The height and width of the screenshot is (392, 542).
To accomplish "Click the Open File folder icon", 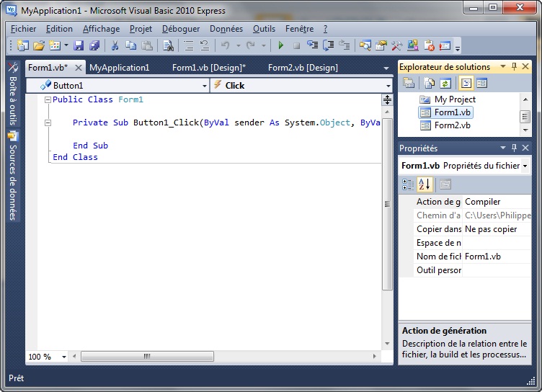I will (x=39, y=45).
